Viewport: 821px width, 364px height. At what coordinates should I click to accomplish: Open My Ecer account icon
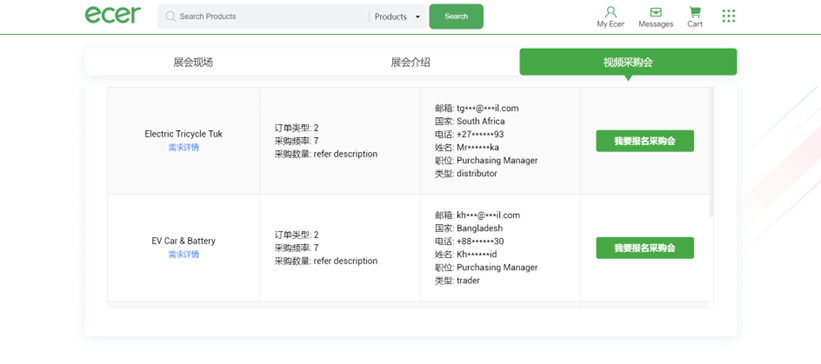pos(611,12)
